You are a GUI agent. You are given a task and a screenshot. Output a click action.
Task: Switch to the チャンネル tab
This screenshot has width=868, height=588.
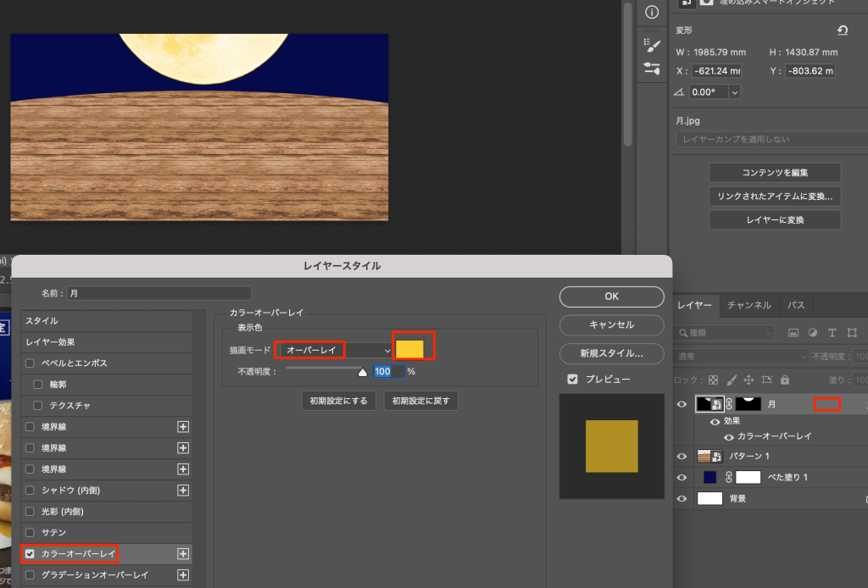(749, 305)
